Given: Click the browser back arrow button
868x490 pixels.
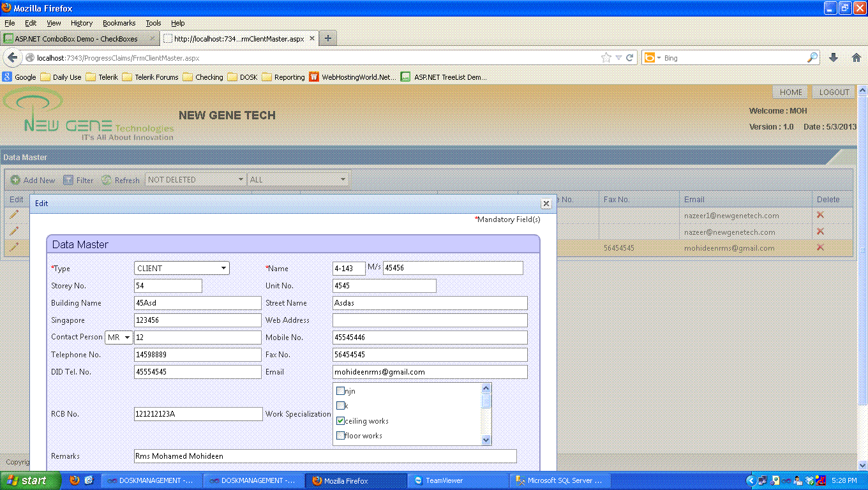Looking at the screenshot, I should point(12,57).
